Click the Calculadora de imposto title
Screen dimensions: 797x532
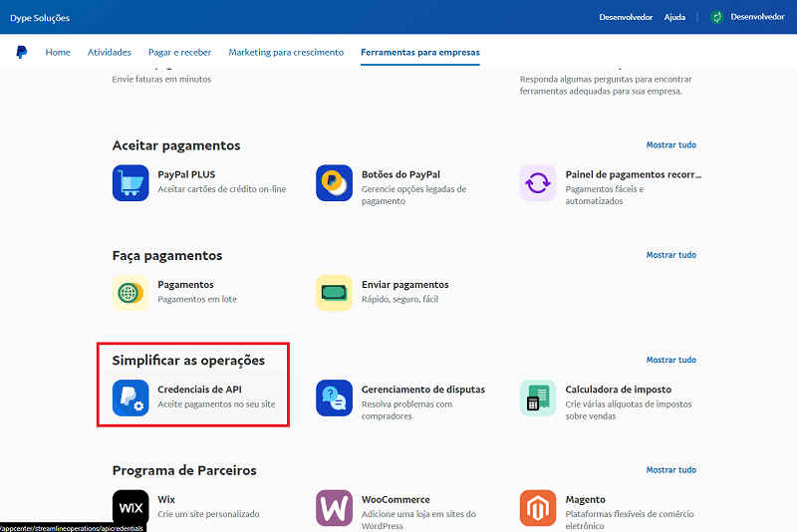click(618, 390)
